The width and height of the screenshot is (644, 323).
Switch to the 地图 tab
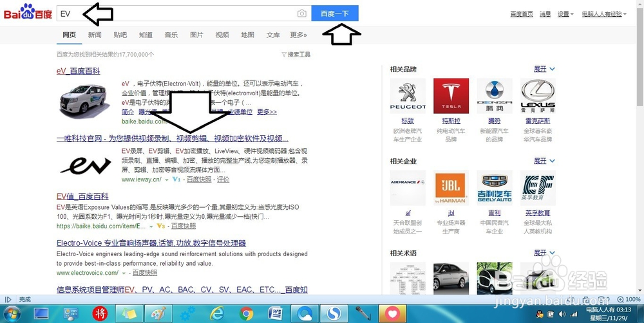pyautogui.click(x=247, y=35)
